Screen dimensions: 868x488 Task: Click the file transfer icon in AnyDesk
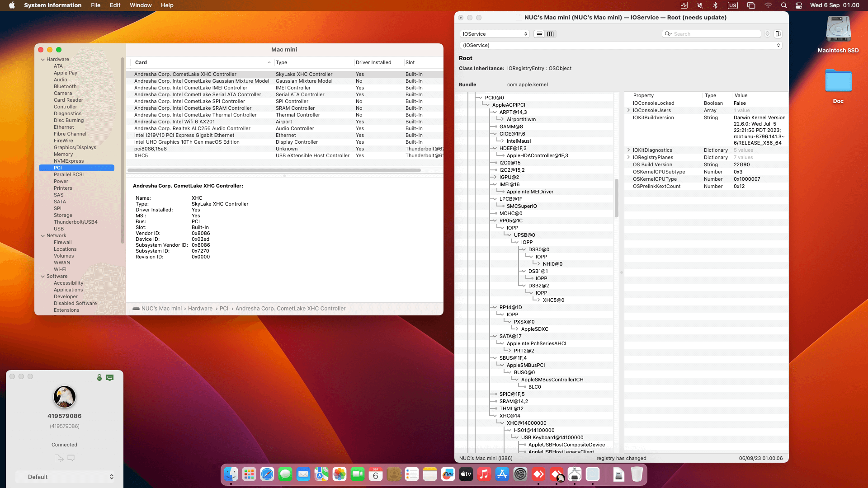pos(58,458)
